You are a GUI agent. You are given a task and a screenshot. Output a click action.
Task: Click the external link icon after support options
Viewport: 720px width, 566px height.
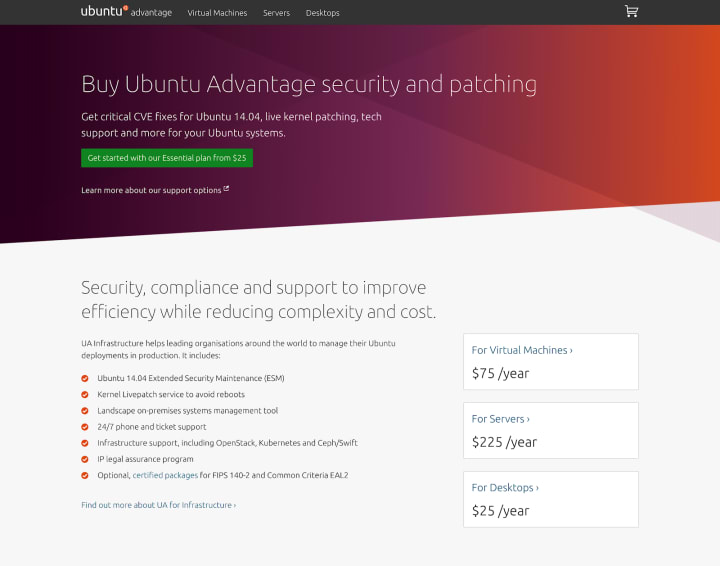226,189
